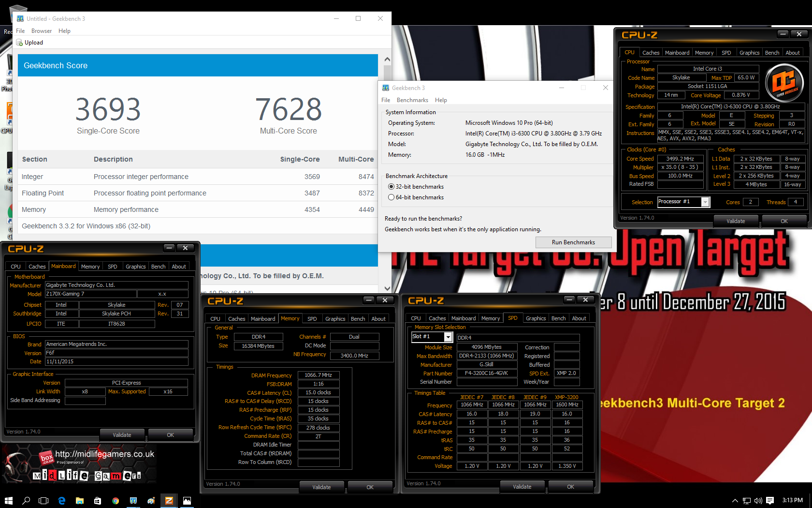This screenshot has height=508, width=812.
Task: Click NB Frequency value 3400.0 MHz
Action: pos(354,356)
